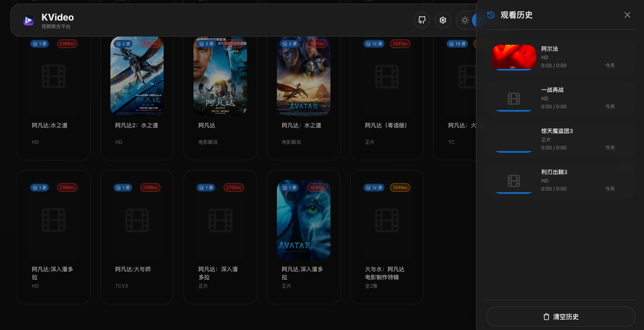
Task: Click the 2687ms latency badge
Action: point(400,44)
